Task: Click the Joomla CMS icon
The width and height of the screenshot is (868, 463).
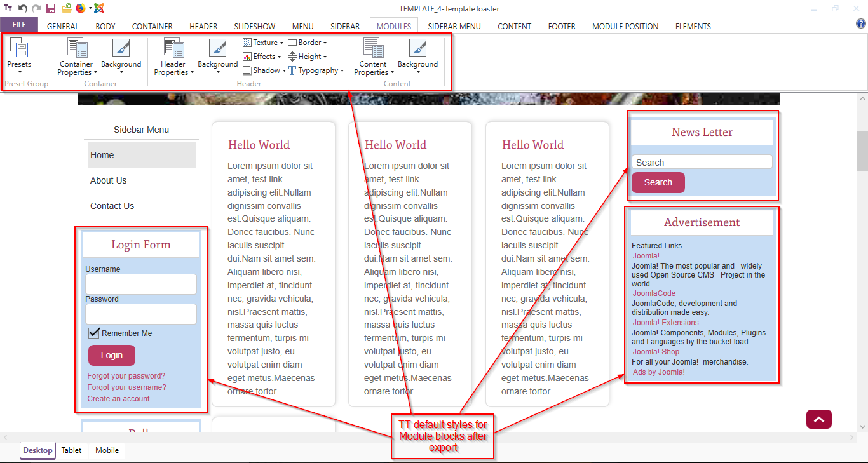Action: pos(98,8)
